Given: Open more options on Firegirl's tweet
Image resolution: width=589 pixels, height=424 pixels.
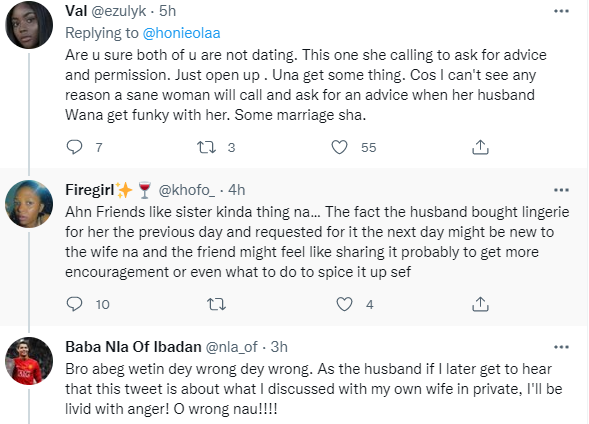Looking at the screenshot, I should (561, 190).
